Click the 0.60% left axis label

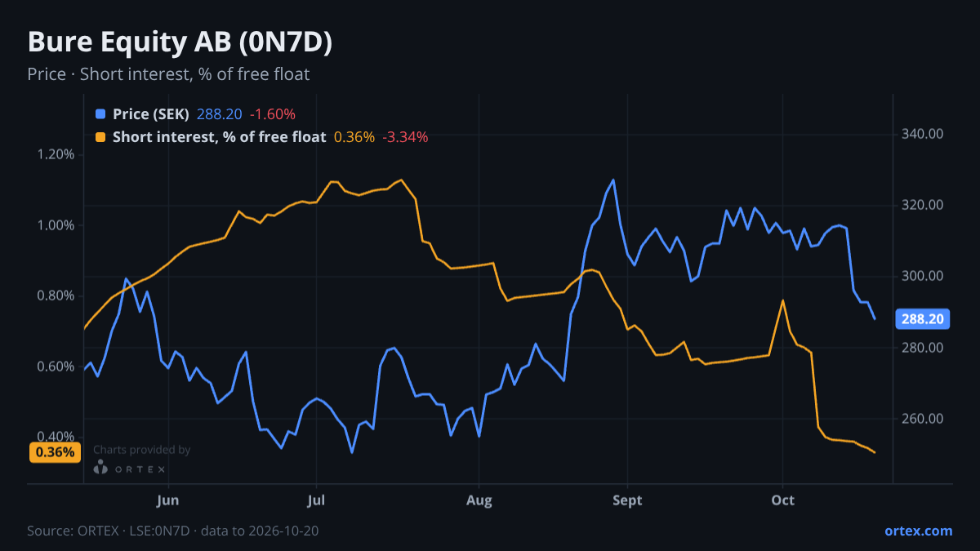click(55, 367)
